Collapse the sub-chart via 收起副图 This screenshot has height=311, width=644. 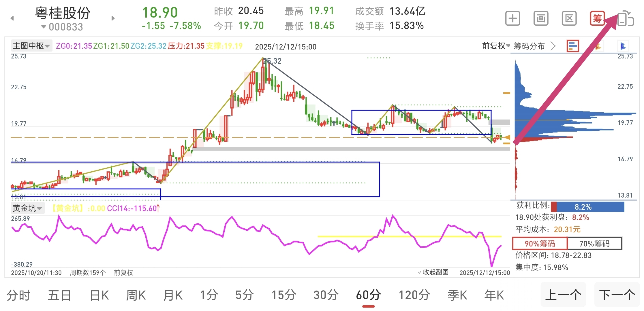point(433,272)
